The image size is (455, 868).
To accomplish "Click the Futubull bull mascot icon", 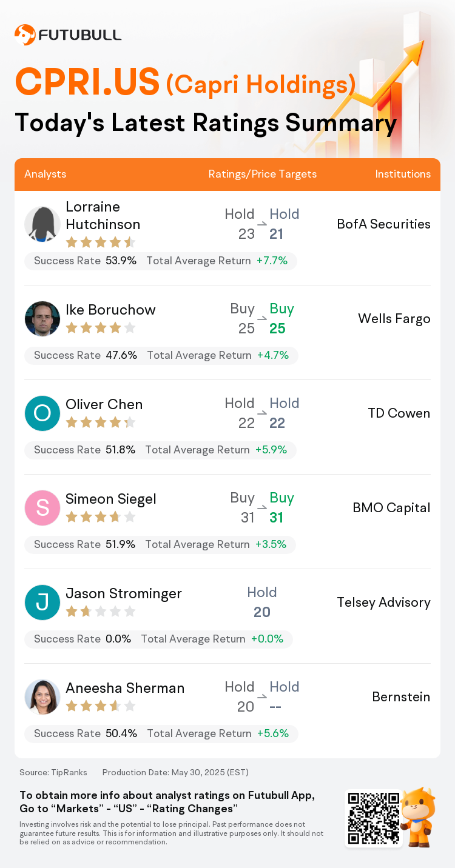I will click(418, 816).
